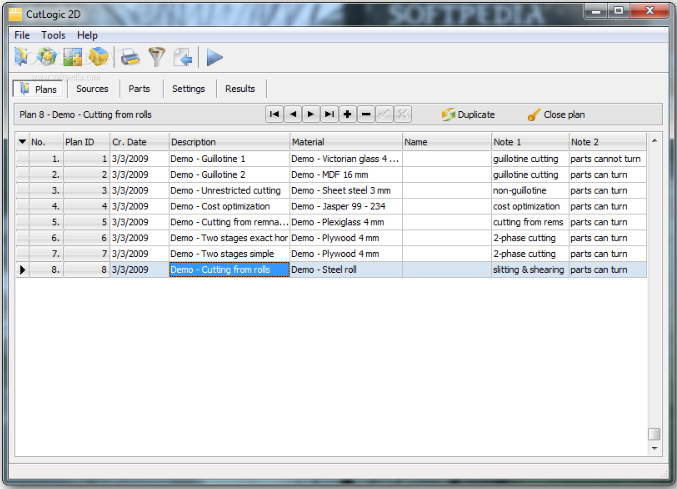This screenshot has height=489, width=677.
Task: Open the Help menu
Action: 87,35
